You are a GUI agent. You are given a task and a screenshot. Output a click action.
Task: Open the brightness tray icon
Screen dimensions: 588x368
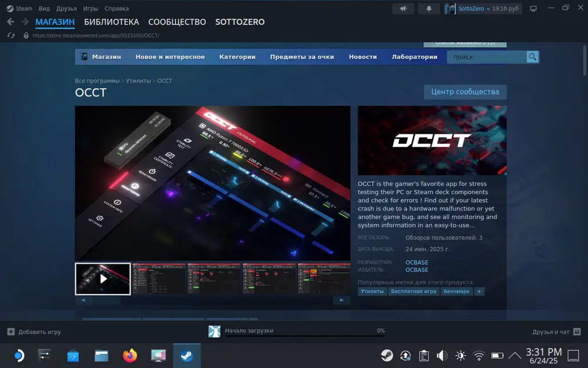tap(460, 355)
